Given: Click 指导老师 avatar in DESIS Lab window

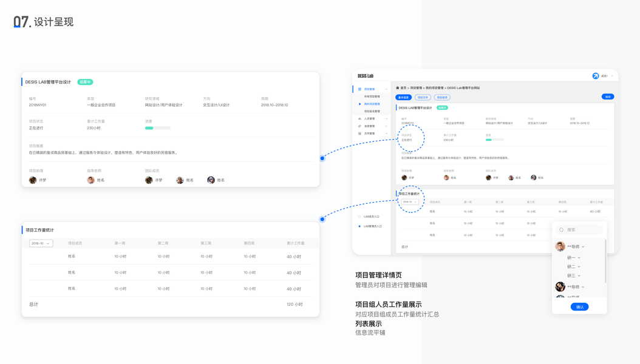Looking at the screenshot, I should (446, 178).
